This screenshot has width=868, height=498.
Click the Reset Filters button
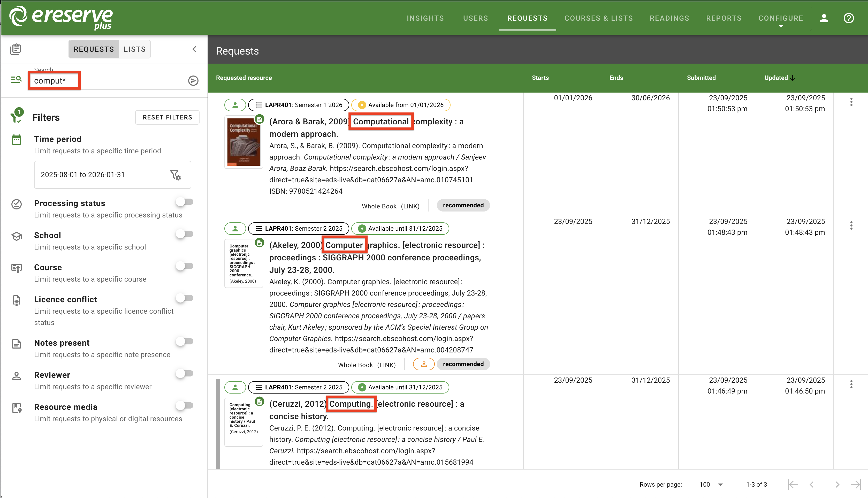coord(167,117)
